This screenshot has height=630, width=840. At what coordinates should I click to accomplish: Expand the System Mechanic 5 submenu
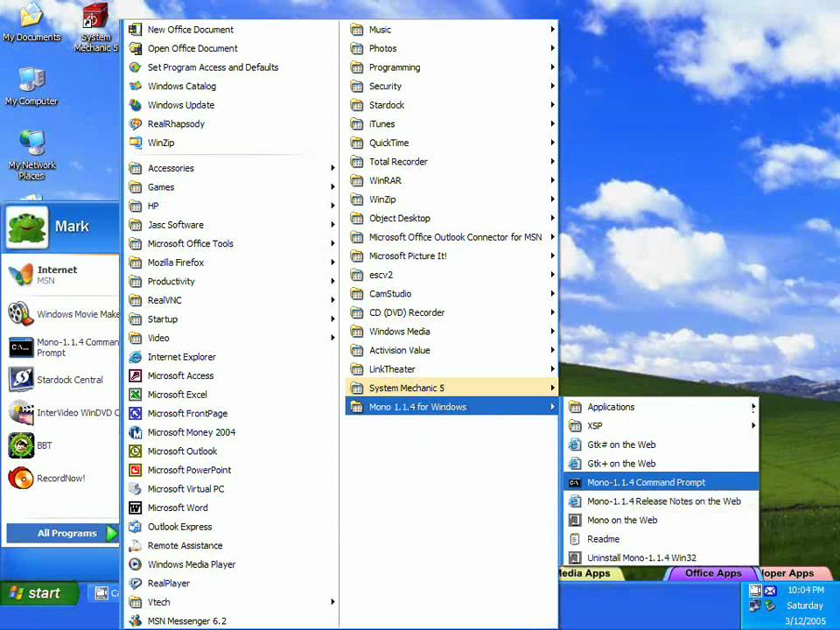(x=451, y=388)
